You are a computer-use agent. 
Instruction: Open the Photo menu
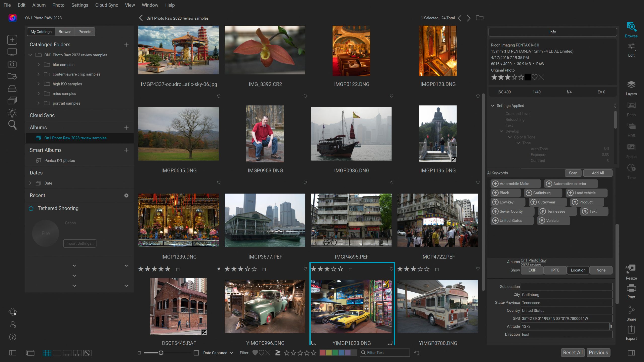point(58,5)
